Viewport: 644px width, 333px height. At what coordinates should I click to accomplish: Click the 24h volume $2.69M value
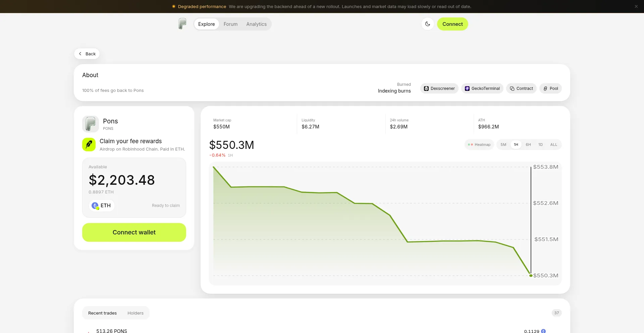(398, 127)
